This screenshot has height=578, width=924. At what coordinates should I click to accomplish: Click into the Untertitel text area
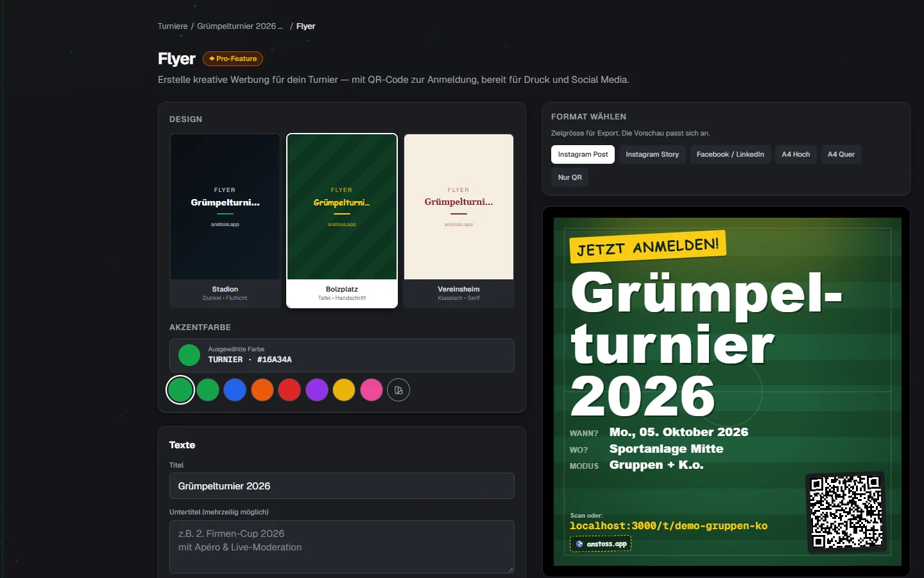[x=342, y=547]
